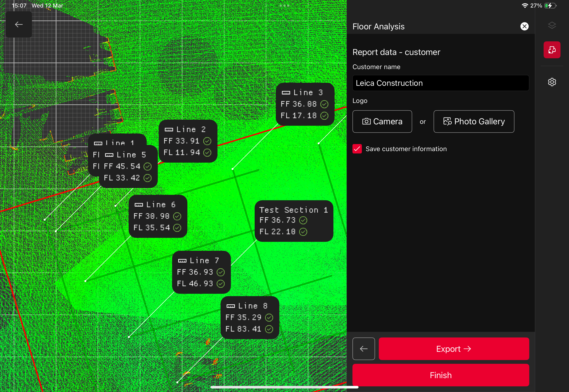Image resolution: width=569 pixels, height=392 pixels.
Task: Click the Customer name input field
Action: click(441, 83)
